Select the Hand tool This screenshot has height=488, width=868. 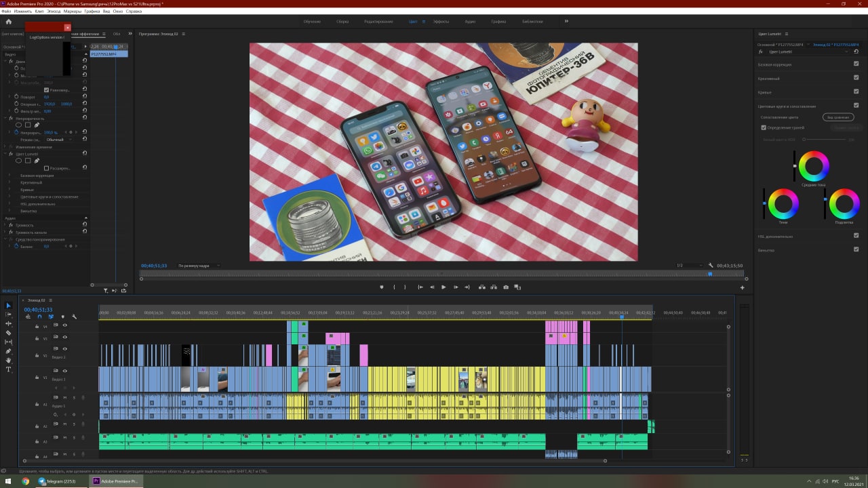click(x=9, y=360)
